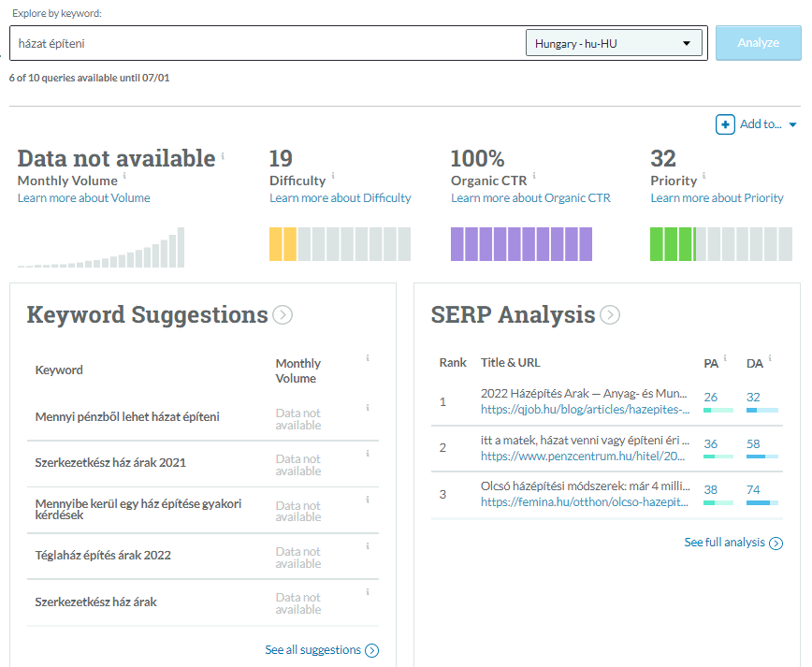This screenshot has width=812, height=667.
Task: Click info icon next to PA header
Action: coord(725,358)
